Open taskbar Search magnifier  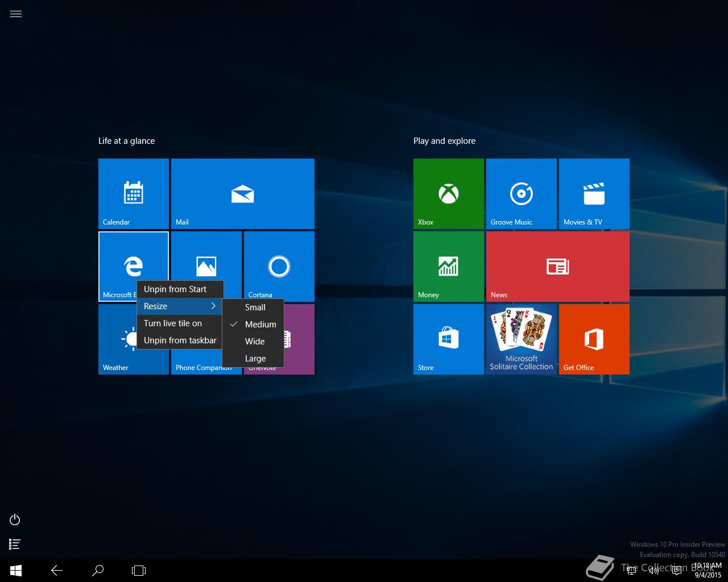(x=98, y=570)
